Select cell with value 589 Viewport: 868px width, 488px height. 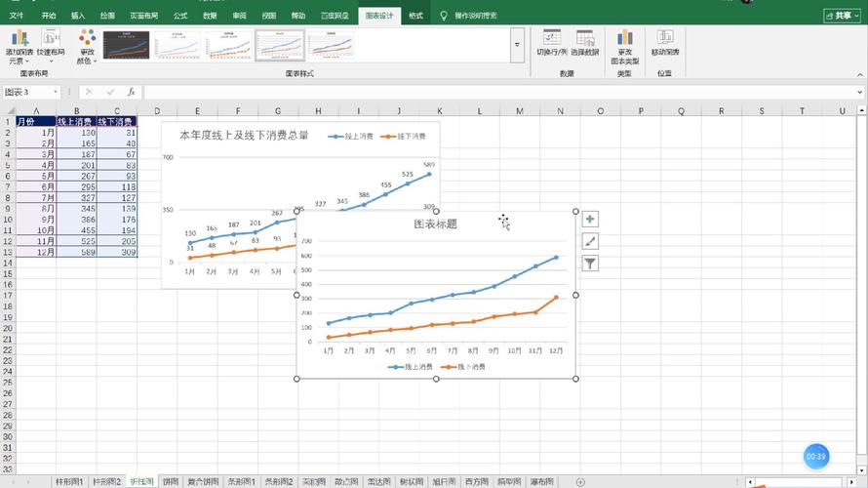click(76, 252)
